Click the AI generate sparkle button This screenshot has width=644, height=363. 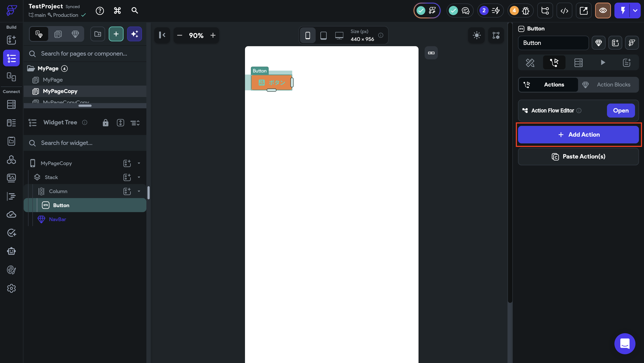135,34
